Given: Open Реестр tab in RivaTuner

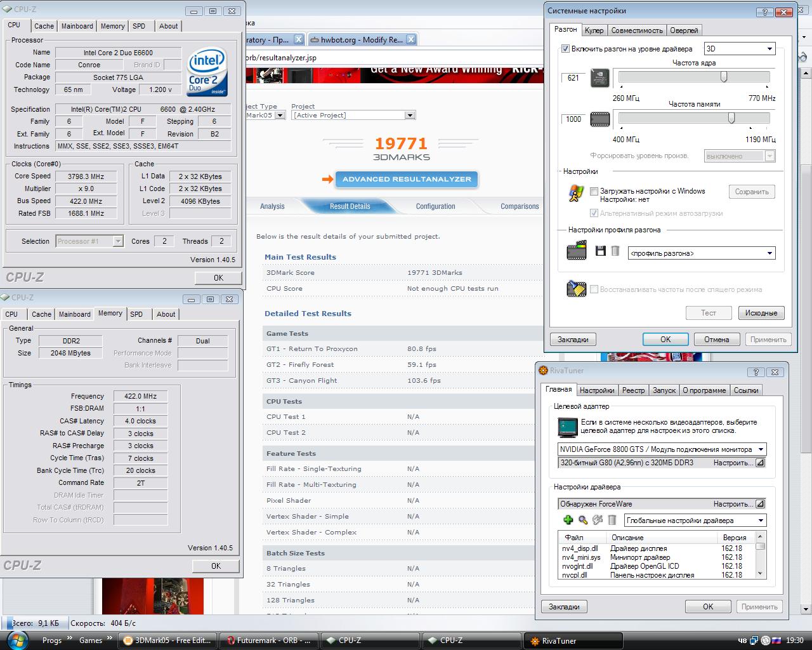Looking at the screenshot, I should pos(633,390).
